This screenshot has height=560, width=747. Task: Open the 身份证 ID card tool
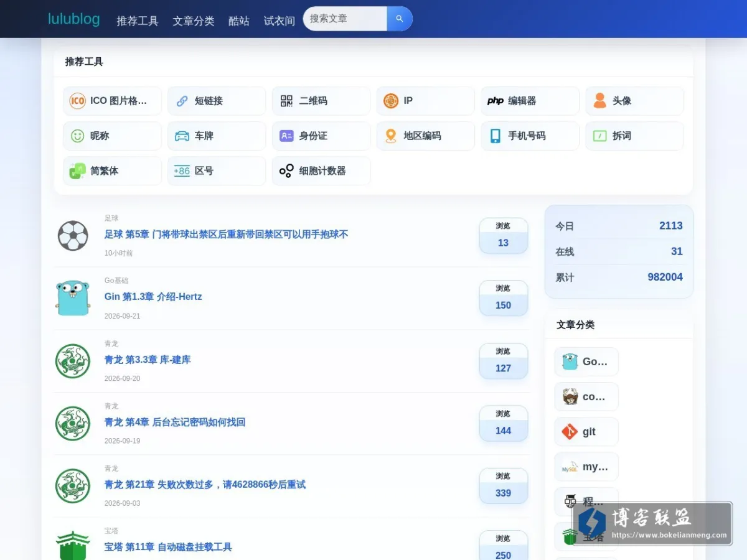tap(321, 136)
